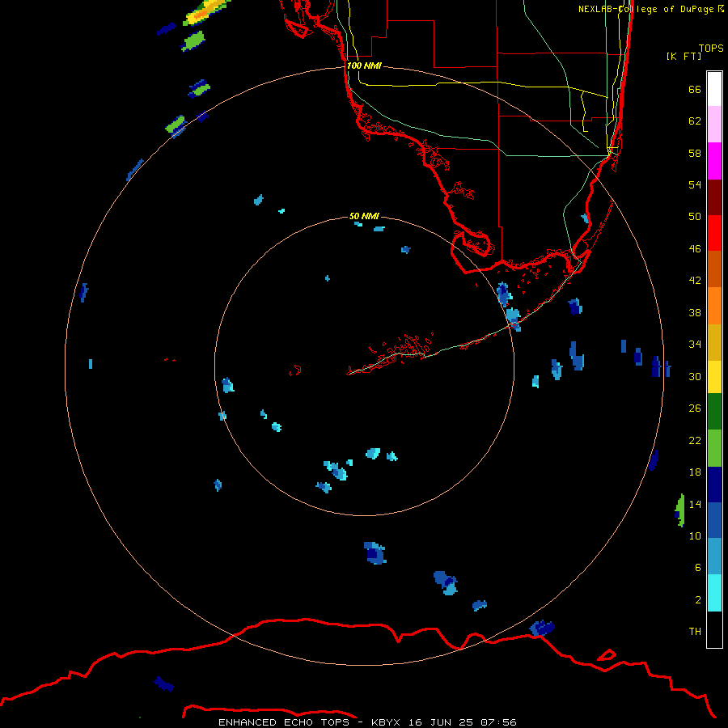Select the black TH legend segment
Viewport: 728px width, 728px height.
(x=714, y=629)
